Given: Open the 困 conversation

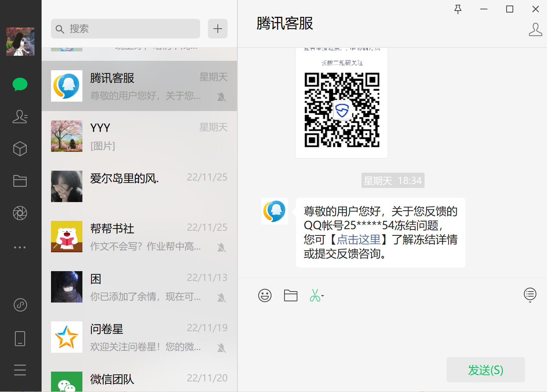Looking at the screenshot, I should click(139, 287).
